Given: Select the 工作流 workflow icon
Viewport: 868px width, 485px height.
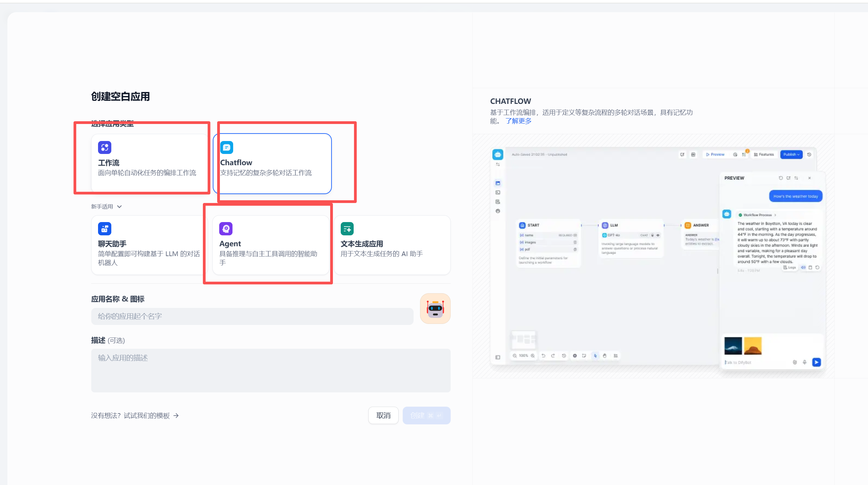Looking at the screenshot, I should (x=104, y=147).
